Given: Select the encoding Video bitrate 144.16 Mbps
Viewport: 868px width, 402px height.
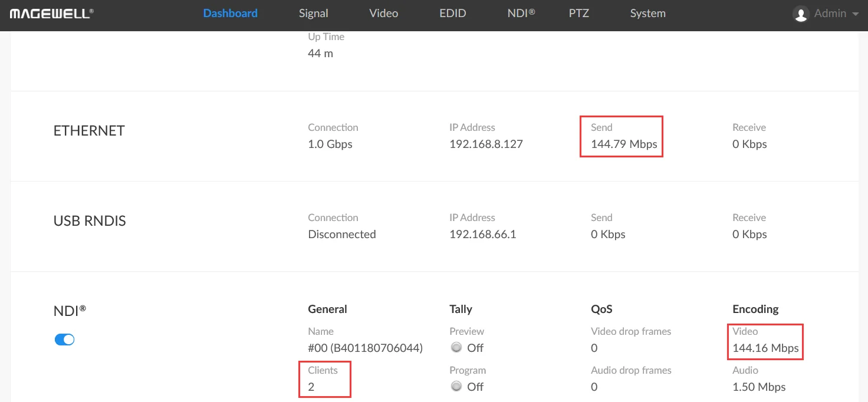Looking at the screenshot, I should click(x=765, y=348).
